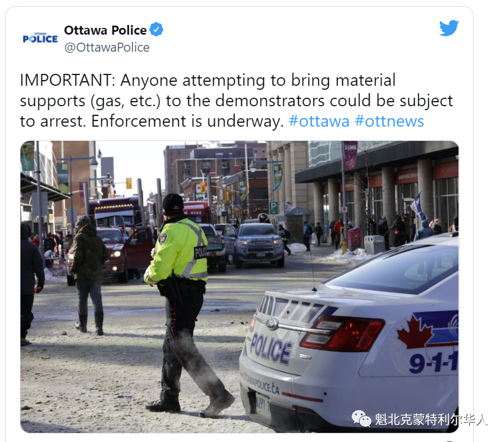Viewport: 504px width, 442px height.
Task: Open the Ottawa Police profile avatar
Action: coord(40,39)
